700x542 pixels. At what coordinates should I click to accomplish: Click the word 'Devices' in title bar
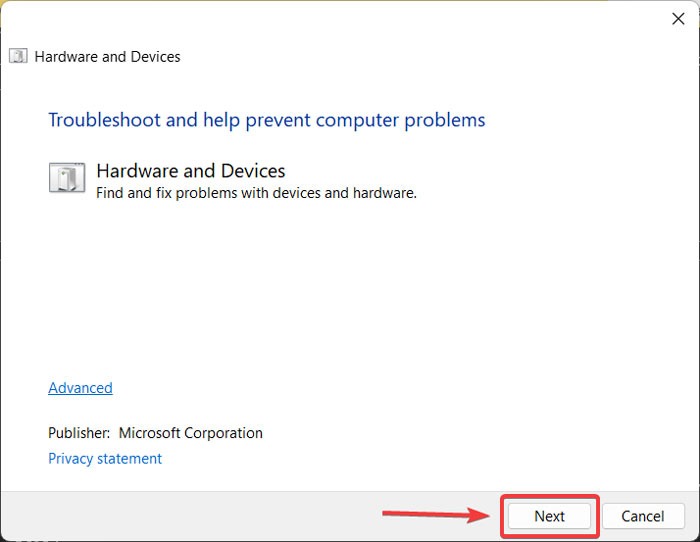[x=156, y=57]
